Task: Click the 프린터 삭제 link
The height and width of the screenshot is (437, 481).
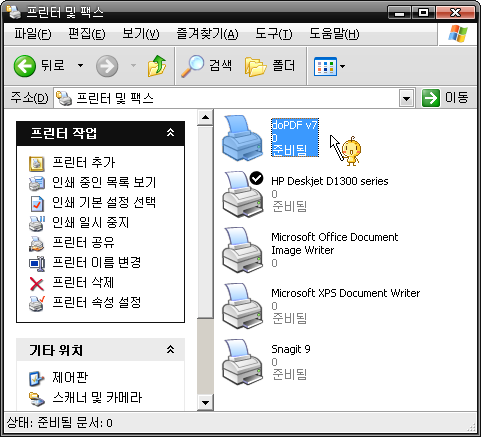Action: tap(83, 282)
